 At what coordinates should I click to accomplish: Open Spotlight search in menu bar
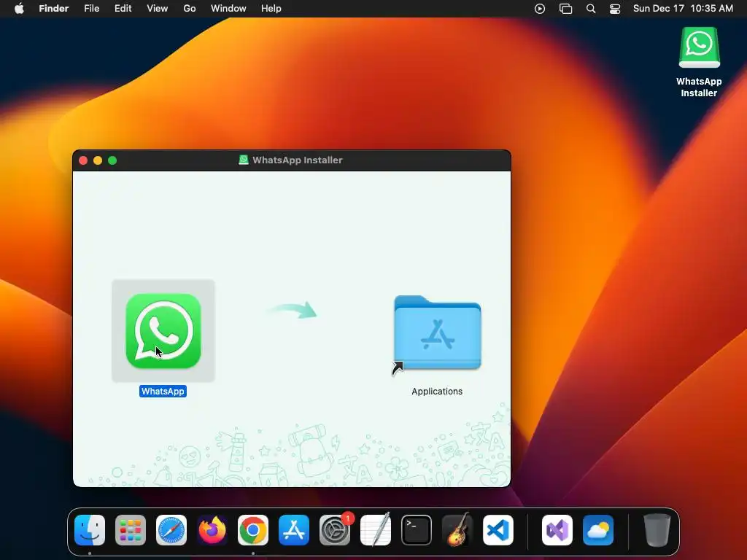coord(591,9)
